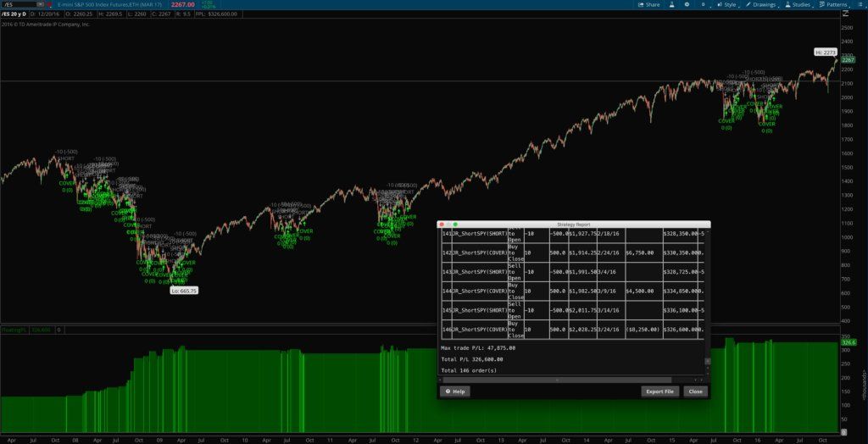The height and width of the screenshot is (444, 868).
Task: Click the 2267.00 last price in header
Action: tap(183, 4)
